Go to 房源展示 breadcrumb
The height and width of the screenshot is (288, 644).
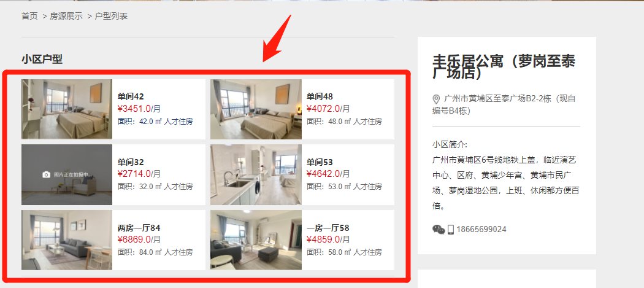66,17
